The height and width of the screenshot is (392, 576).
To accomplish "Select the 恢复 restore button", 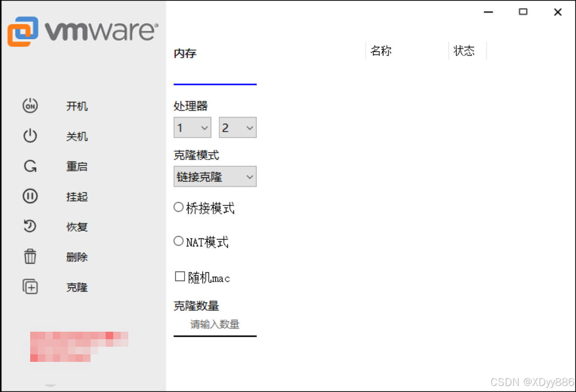I will pos(77,227).
